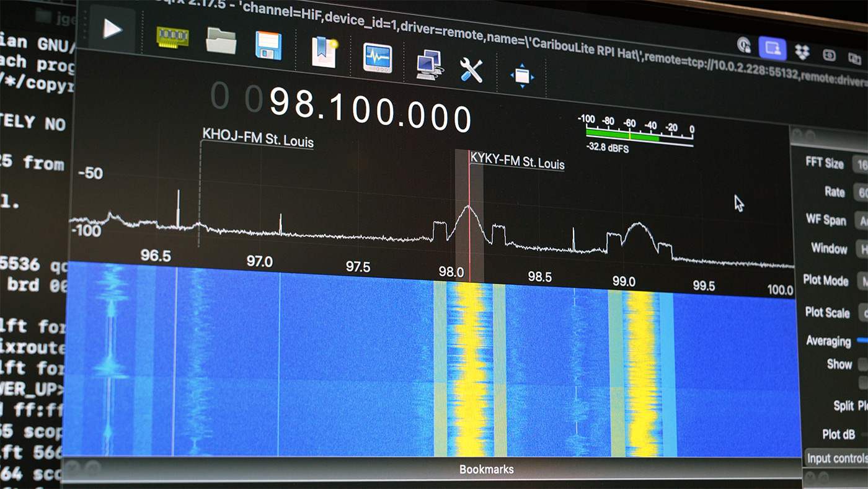868x489 pixels.
Task: Load settings with the folder icon
Action: point(221,41)
